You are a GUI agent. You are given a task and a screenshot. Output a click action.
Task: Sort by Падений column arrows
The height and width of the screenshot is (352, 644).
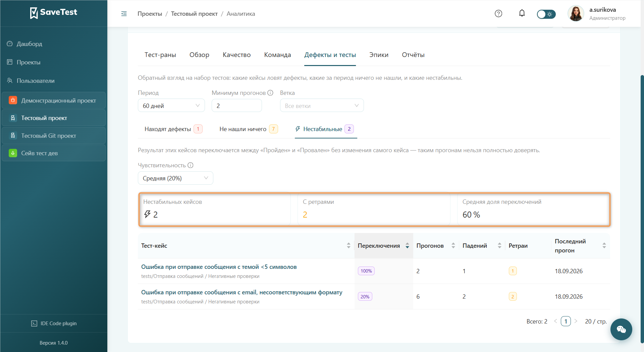(x=499, y=246)
